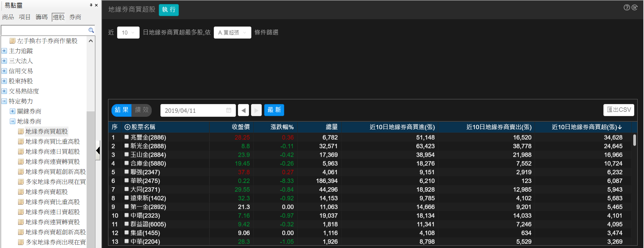Check the box for 兆豐金(2886)
Viewport: 644px width, 248px height.
click(127, 137)
